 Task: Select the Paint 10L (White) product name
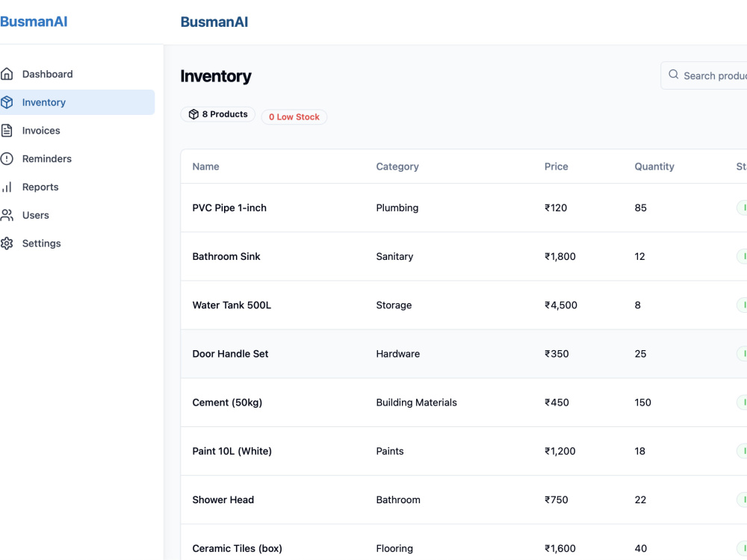(x=232, y=451)
